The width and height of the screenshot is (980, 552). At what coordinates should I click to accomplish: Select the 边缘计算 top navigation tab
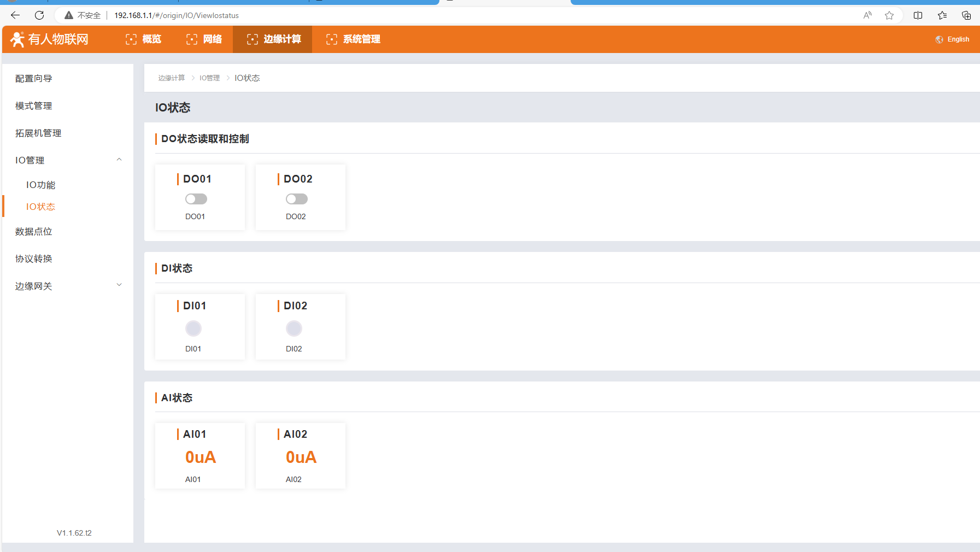[x=273, y=39]
